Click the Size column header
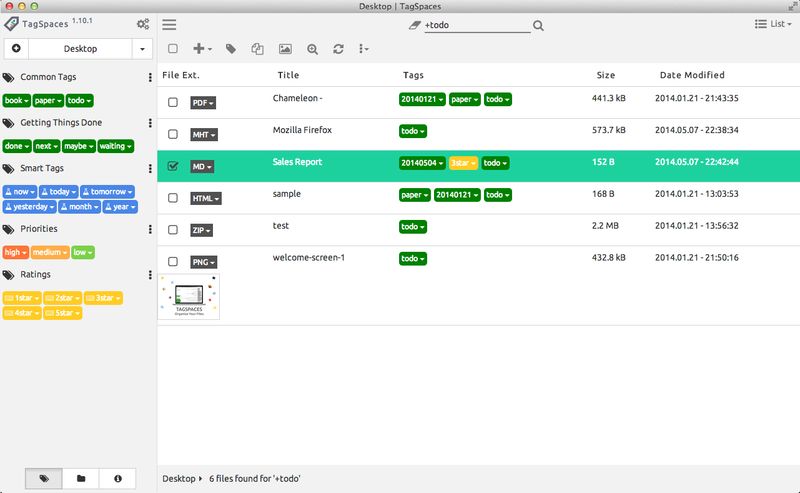Viewport: 800px width, 493px height. [x=606, y=75]
